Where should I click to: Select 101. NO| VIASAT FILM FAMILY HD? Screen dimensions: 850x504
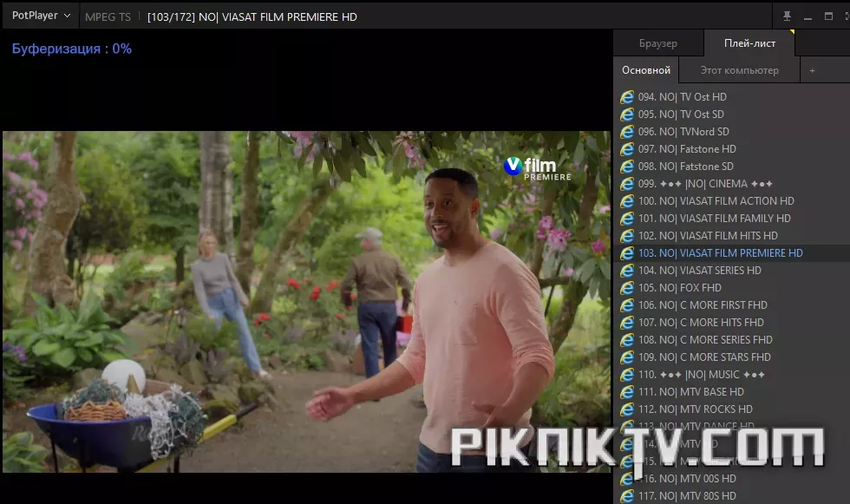(732, 219)
